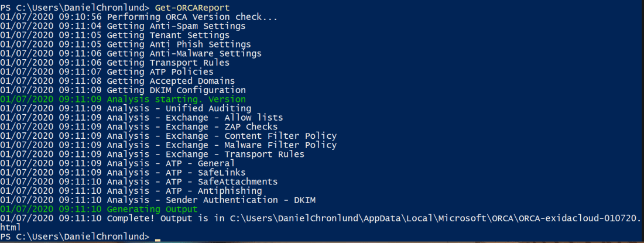Screen dimensions: 644x243
Task: Click the 'Sender Authentication - DKIM' line
Action: pyautogui.click(x=241, y=200)
